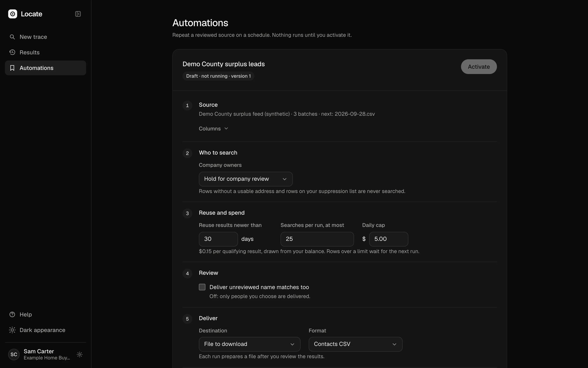Screen dimensions: 588x368
Task: Collapse the sidebar panel icon
Action: click(x=78, y=14)
